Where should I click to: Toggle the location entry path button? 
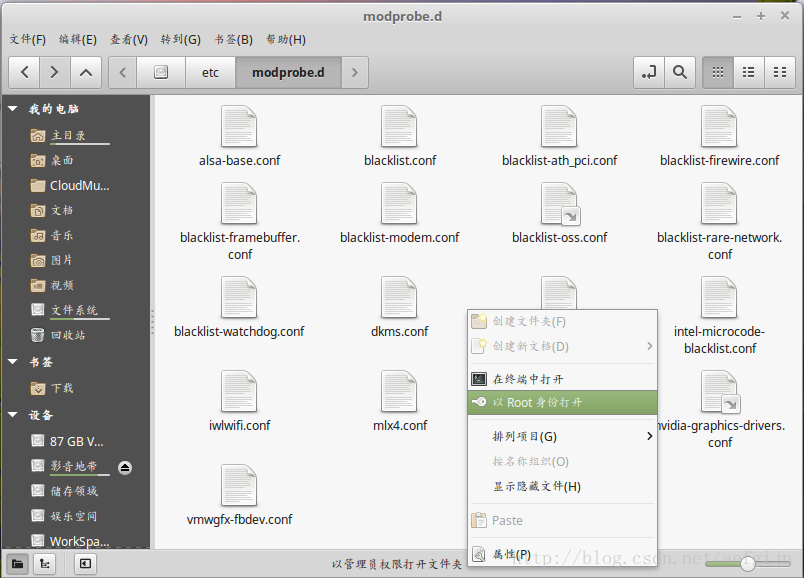649,72
